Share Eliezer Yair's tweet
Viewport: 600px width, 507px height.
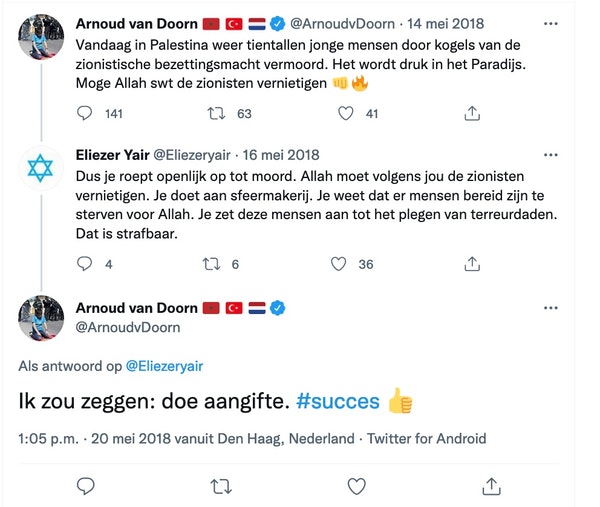(473, 264)
